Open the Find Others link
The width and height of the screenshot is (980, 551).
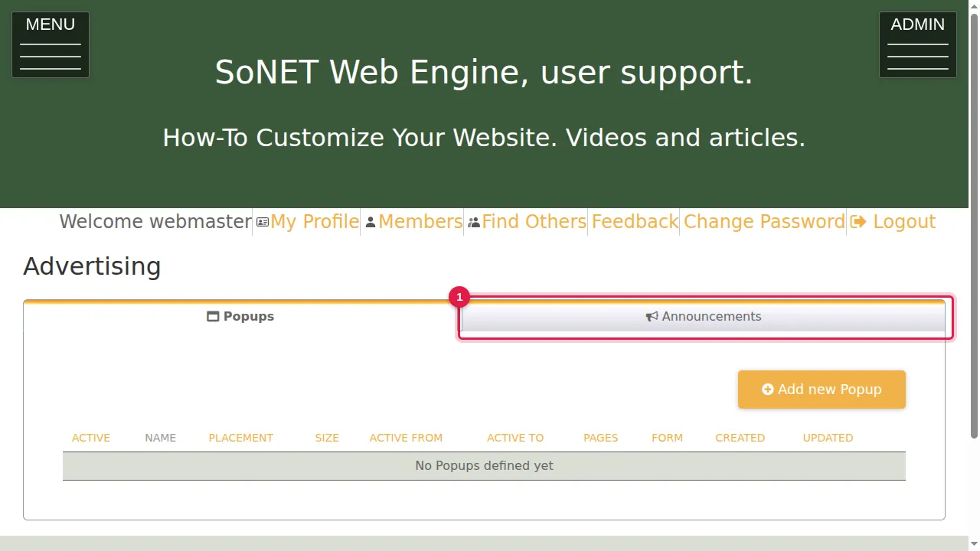point(534,222)
